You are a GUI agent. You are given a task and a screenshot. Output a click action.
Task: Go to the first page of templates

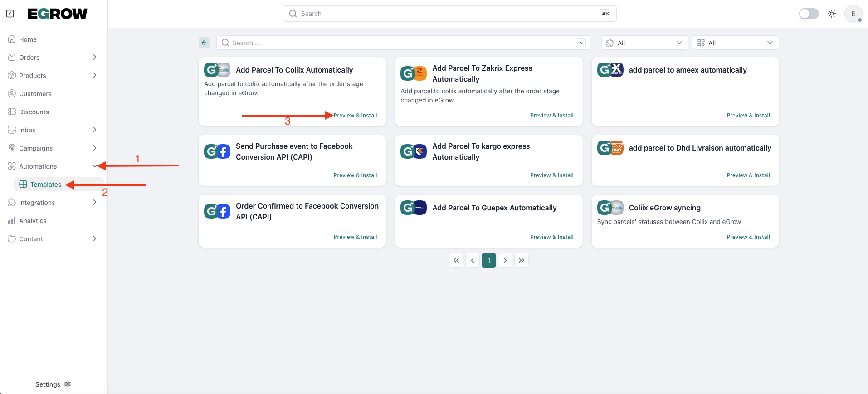(x=456, y=260)
